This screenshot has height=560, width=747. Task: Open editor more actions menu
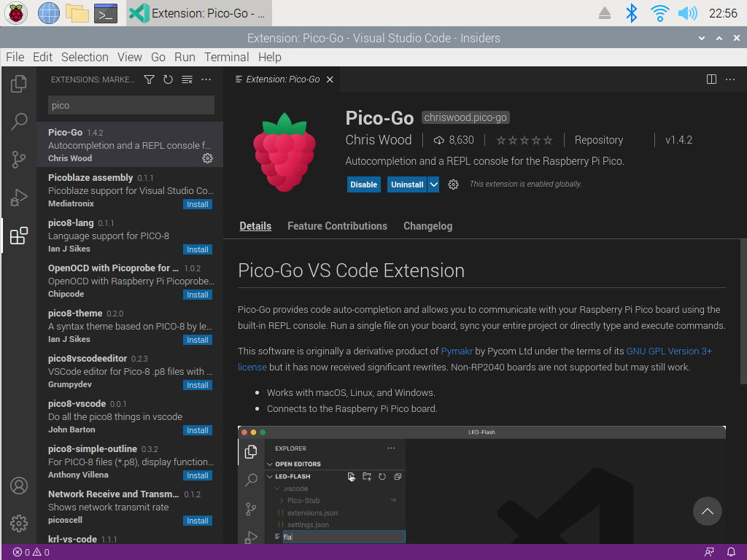730,79
